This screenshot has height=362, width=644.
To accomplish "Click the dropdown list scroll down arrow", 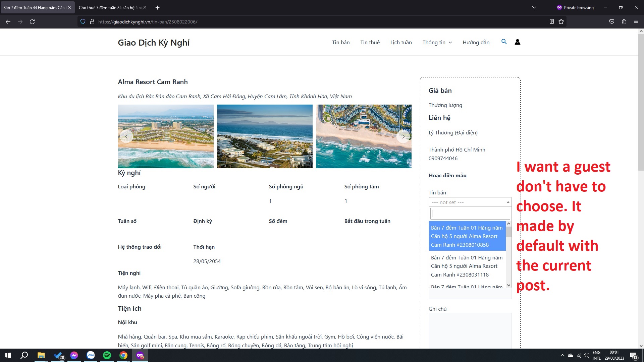I will click(508, 285).
